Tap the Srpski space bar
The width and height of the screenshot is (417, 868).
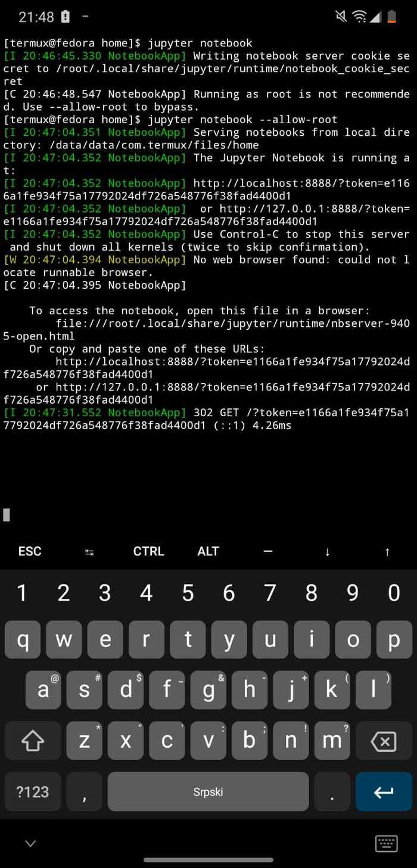208,791
